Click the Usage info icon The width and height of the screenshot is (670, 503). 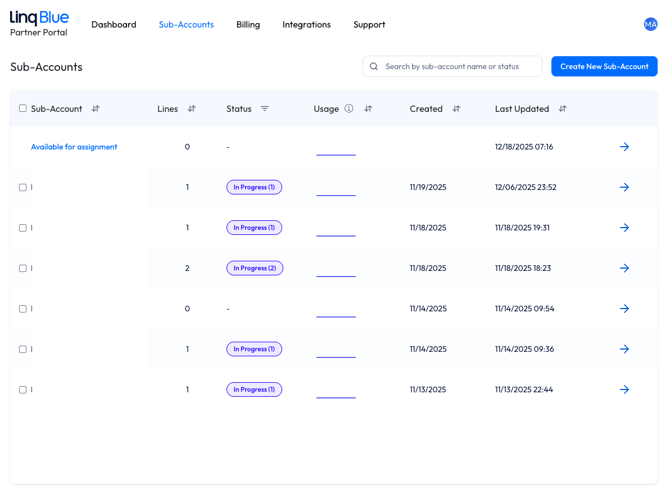[x=349, y=109]
